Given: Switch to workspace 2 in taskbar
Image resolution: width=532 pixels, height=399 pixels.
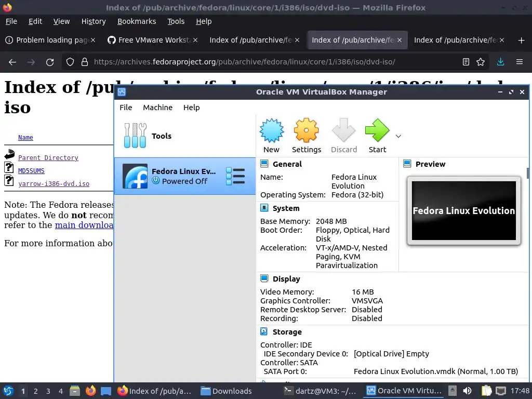Looking at the screenshot, I should click(36, 391).
